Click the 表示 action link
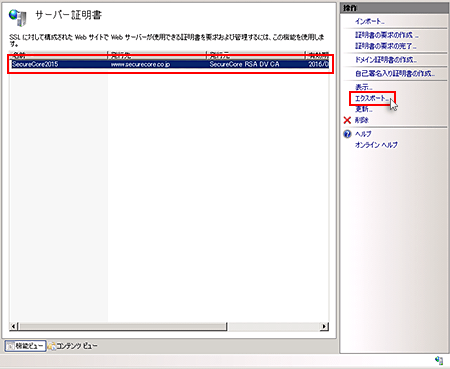 [x=364, y=87]
